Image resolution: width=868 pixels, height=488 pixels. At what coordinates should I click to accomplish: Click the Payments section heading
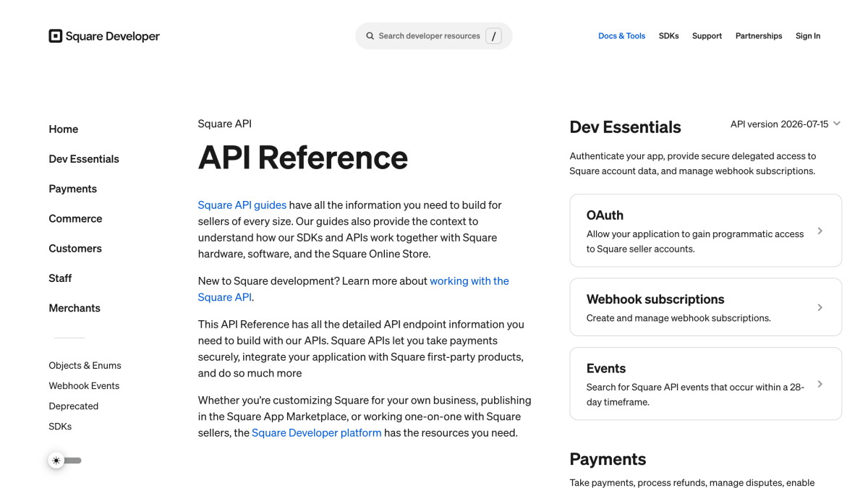click(608, 459)
